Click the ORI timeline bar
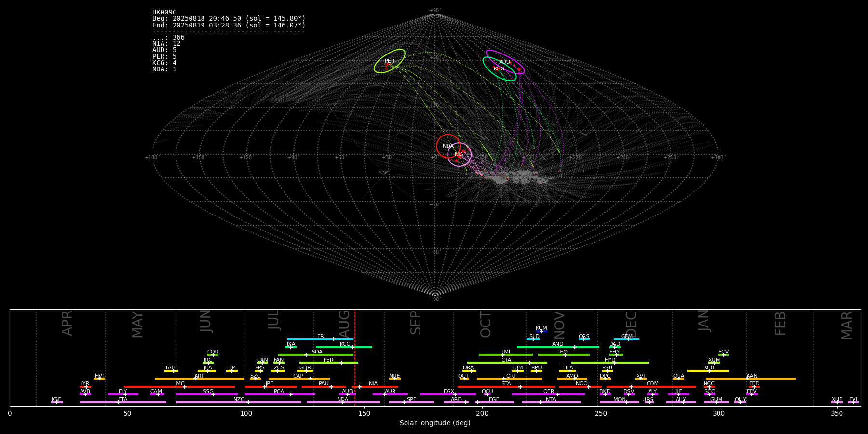This screenshot has width=868, height=434. (x=510, y=379)
